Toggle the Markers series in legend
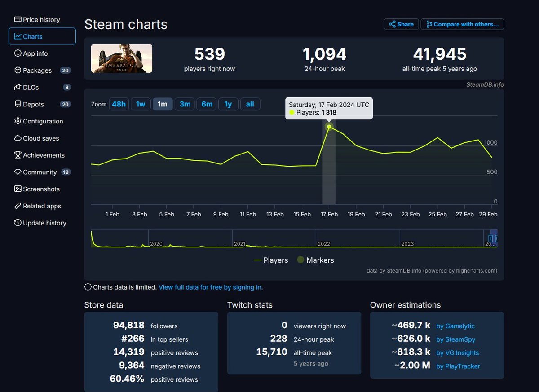This screenshot has width=539, height=392. [315, 260]
